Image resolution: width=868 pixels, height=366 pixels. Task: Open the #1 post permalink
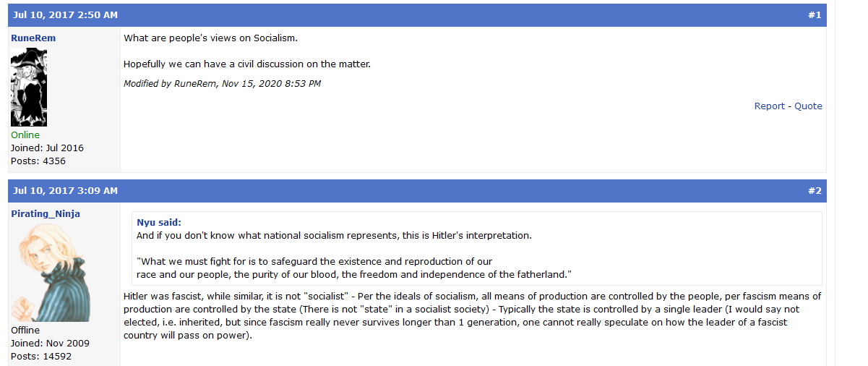815,14
